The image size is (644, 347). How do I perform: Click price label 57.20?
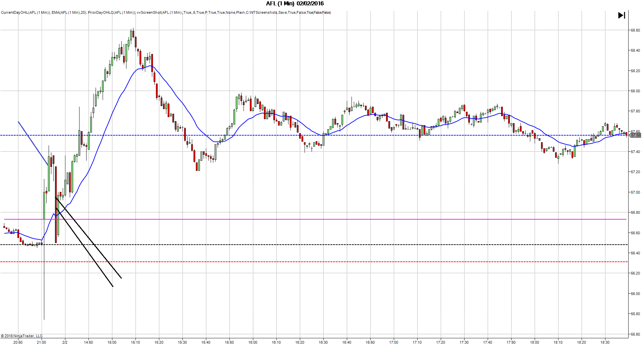coord(635,172)
